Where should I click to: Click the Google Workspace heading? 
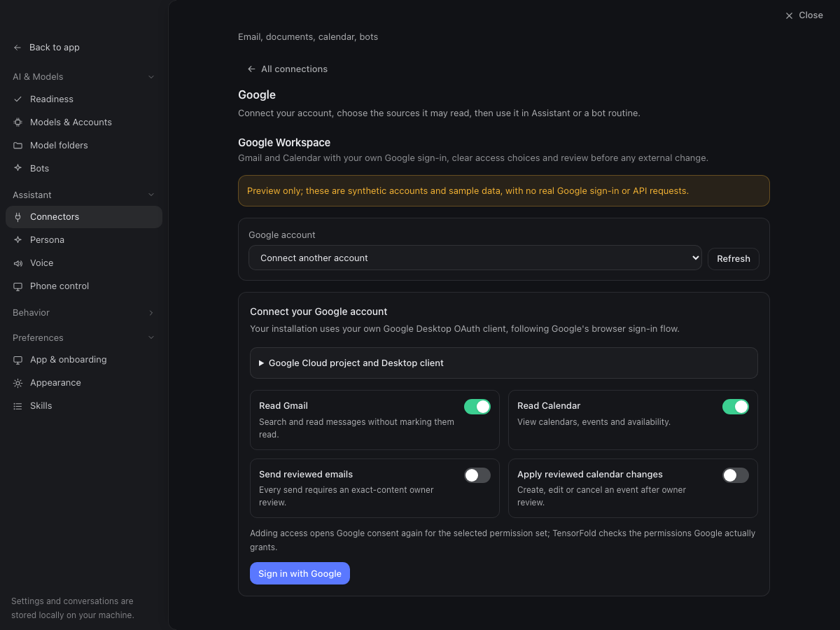pyautogui.click(x=284, y=142)
